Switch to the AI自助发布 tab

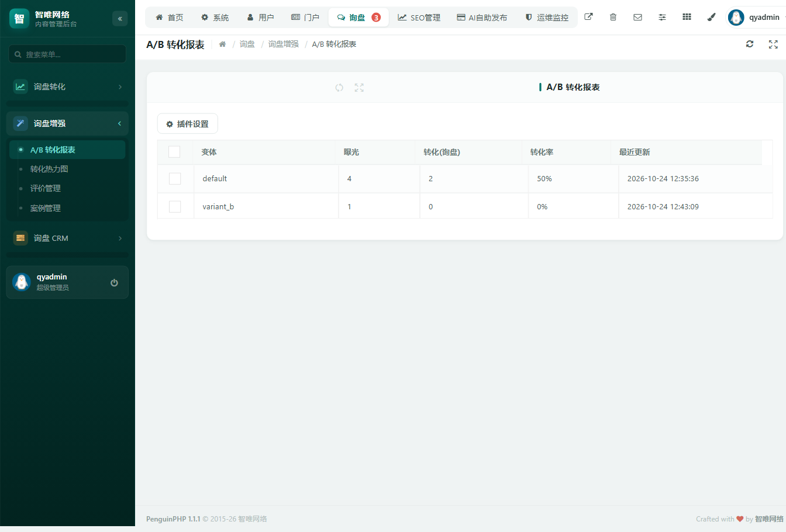pyautogui.click(x=482, y=18)
